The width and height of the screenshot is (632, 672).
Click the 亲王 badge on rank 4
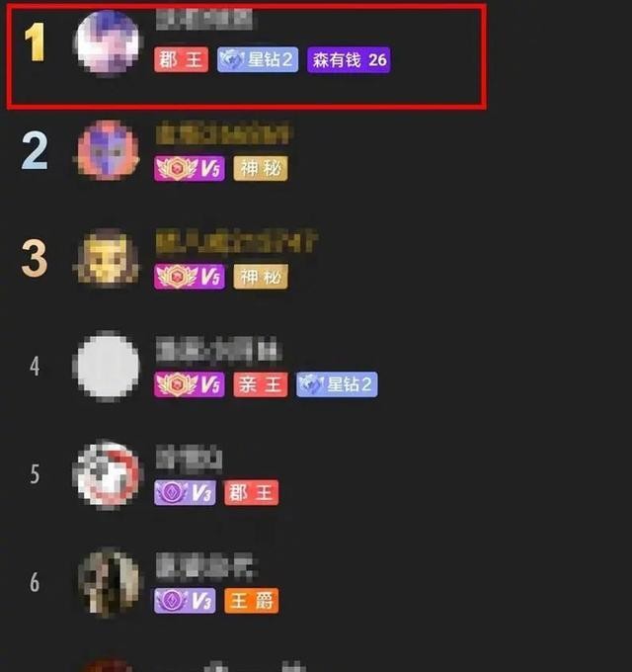(261, 384)
